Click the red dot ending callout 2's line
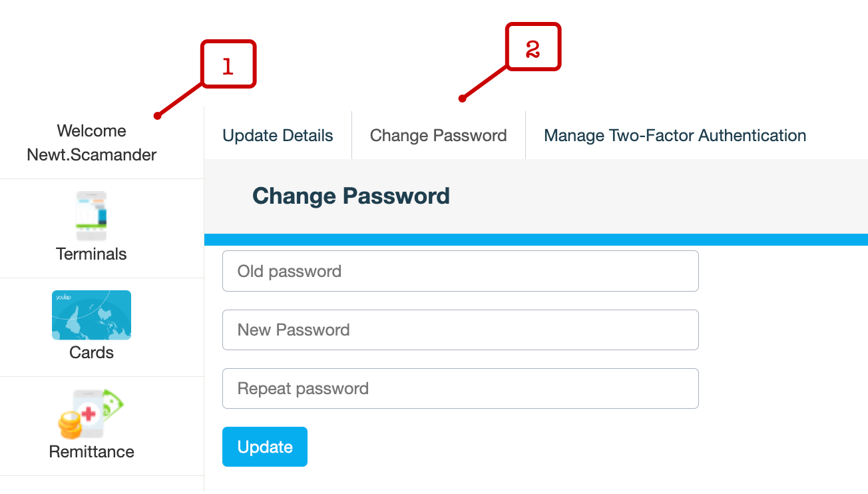This screenshot has height=494, width=868. (x=461, y=100)
